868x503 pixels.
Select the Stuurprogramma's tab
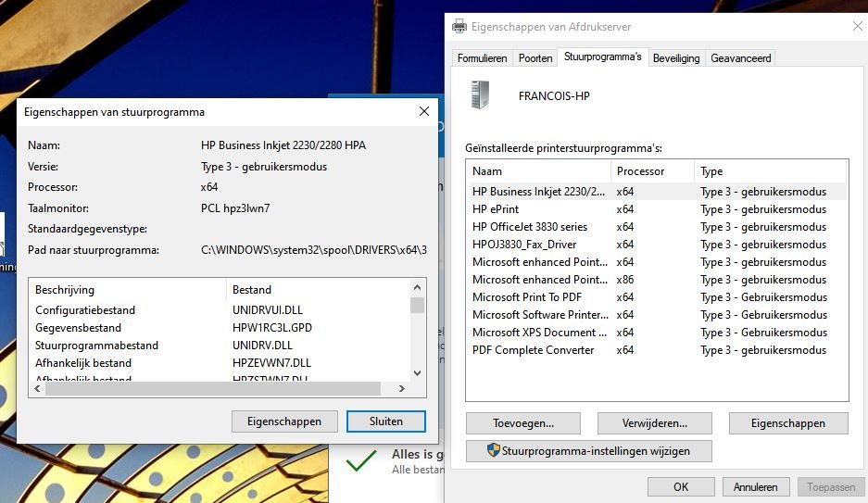pos(603,57)
